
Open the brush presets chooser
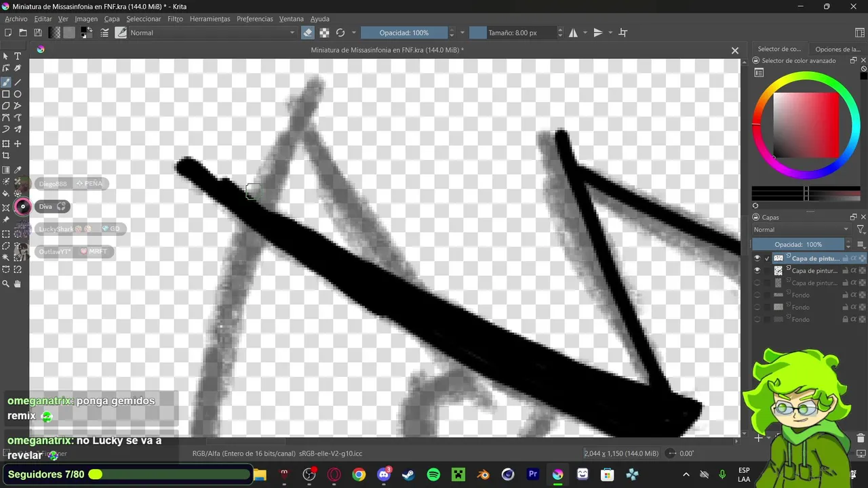tap(121, 33)
